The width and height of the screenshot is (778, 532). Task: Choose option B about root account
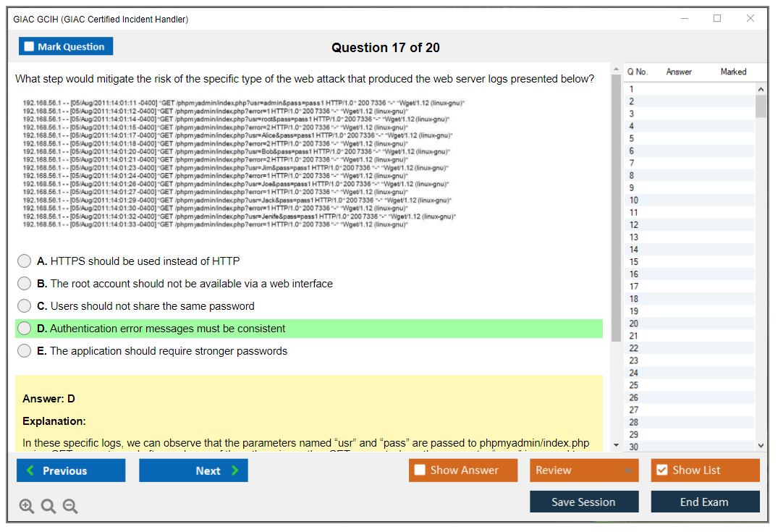tap(25, 284)
